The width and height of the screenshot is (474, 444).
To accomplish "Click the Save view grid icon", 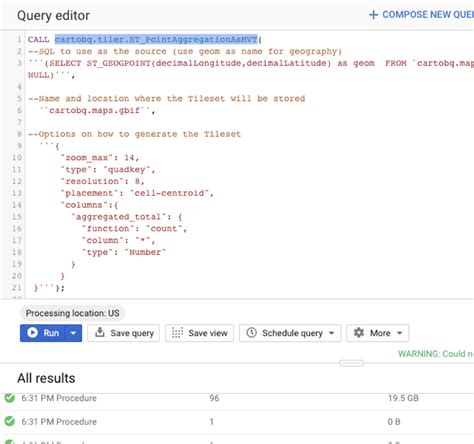I will (x=177, y=333).
